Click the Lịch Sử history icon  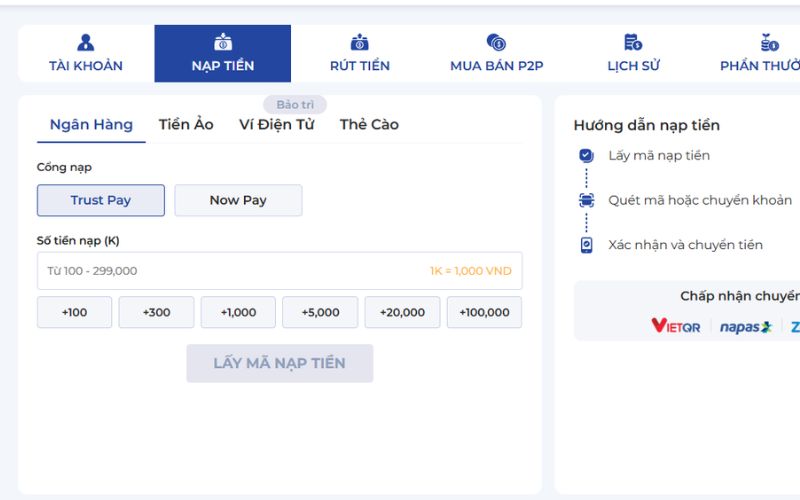[x=633, y=42]
